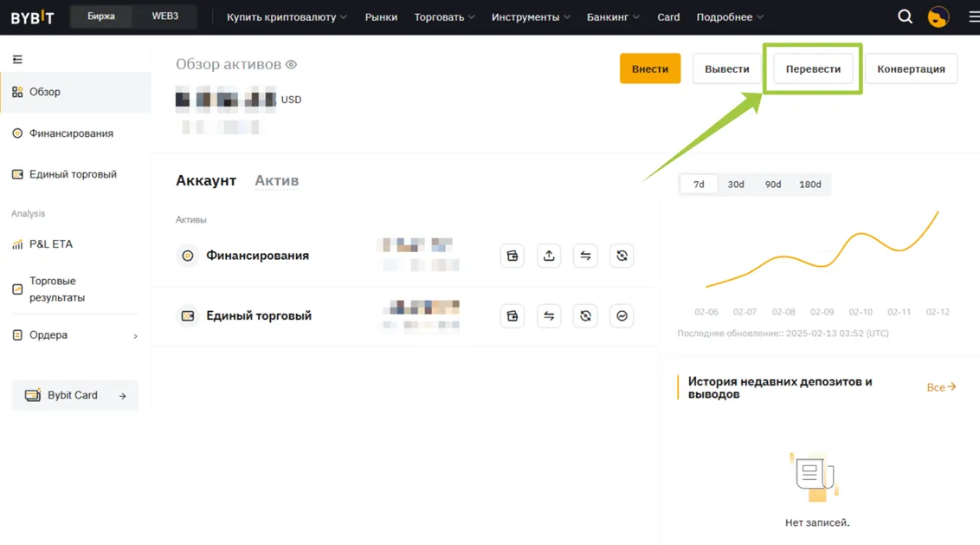Click the convert icon in Финансирования row
Viewport: 980px width, 545px height.
(622, 256)
